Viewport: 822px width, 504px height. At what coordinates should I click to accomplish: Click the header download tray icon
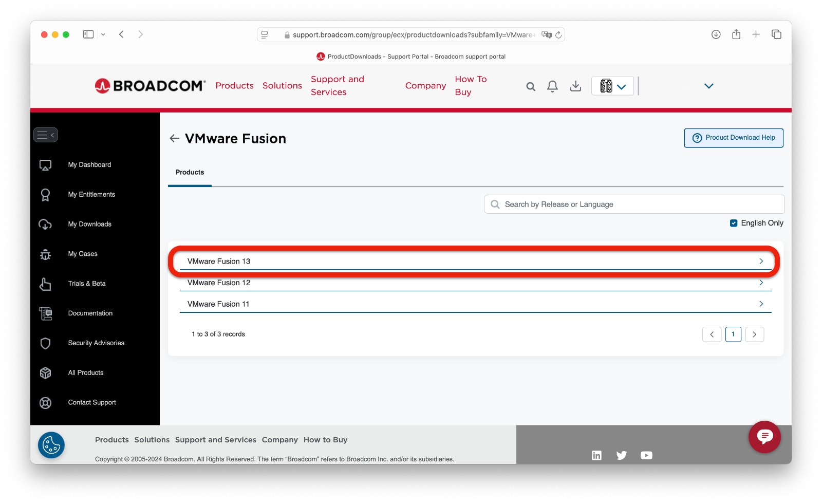[x=575, y=86]
